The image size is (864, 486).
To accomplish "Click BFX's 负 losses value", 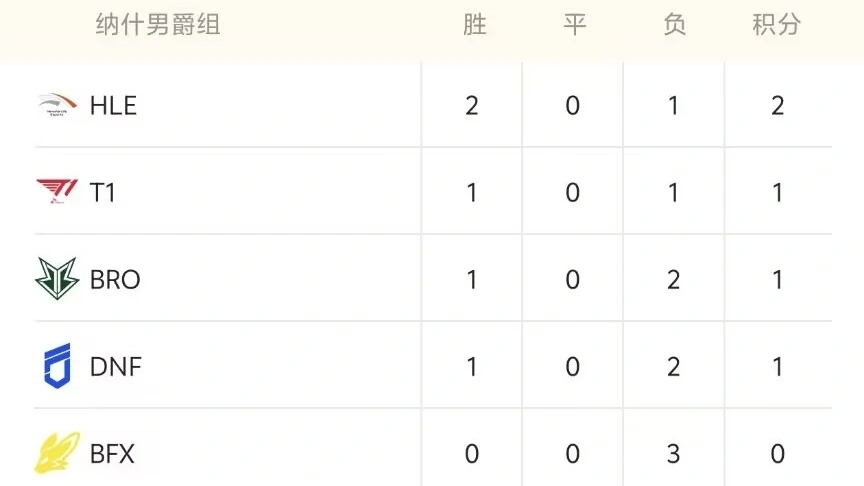I will (x=673, y=454).
